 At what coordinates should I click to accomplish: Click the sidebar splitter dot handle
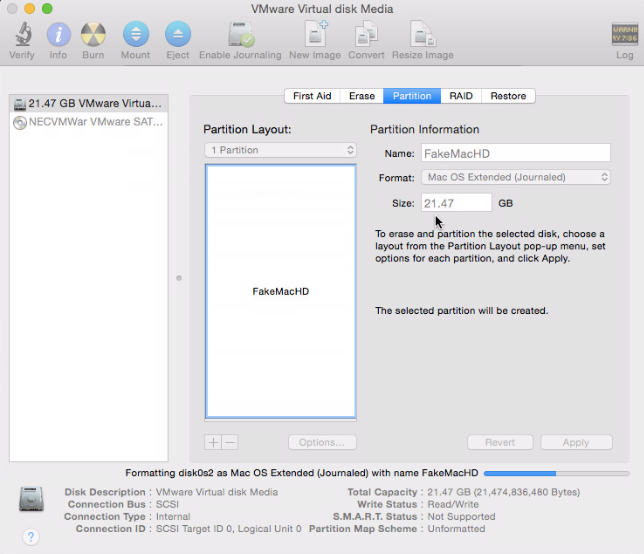coord(179,278)
